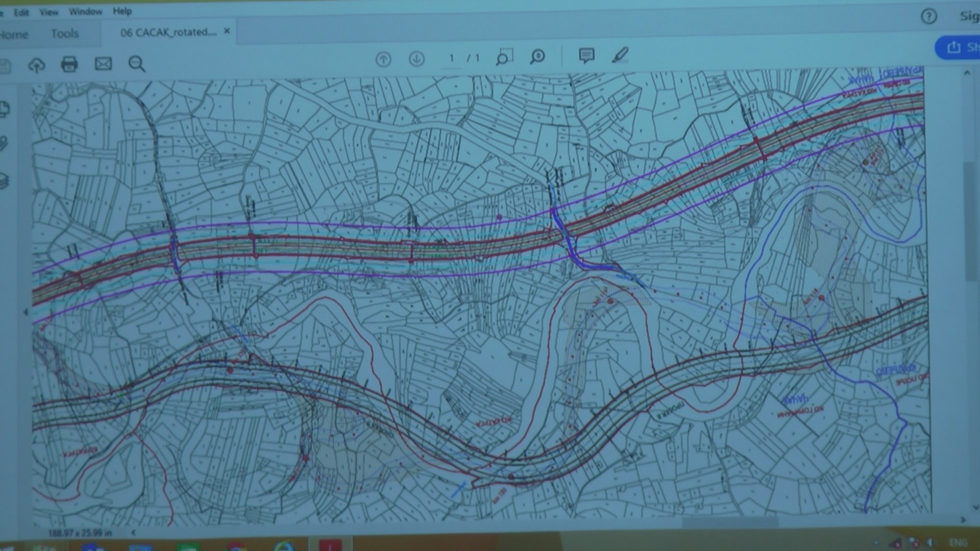
Task: Add a comment with speech bubble icon
Action: click(x=586, y=55)
